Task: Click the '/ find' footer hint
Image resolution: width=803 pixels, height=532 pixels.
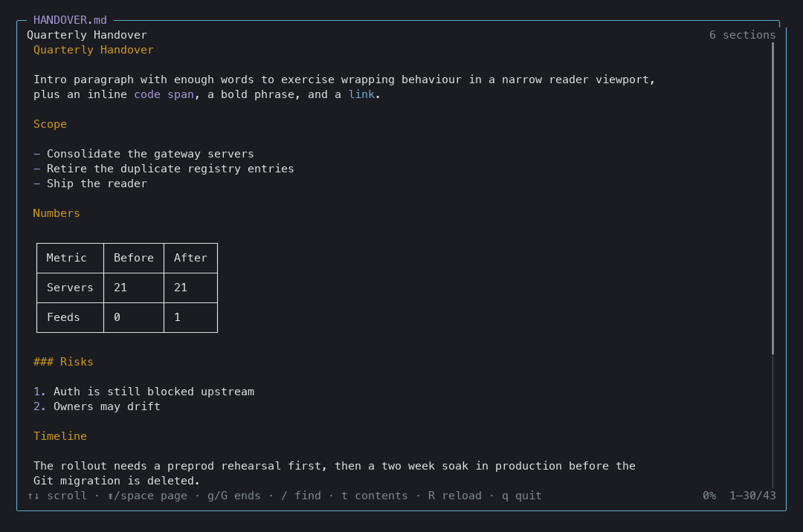Action: coord(301,495)
